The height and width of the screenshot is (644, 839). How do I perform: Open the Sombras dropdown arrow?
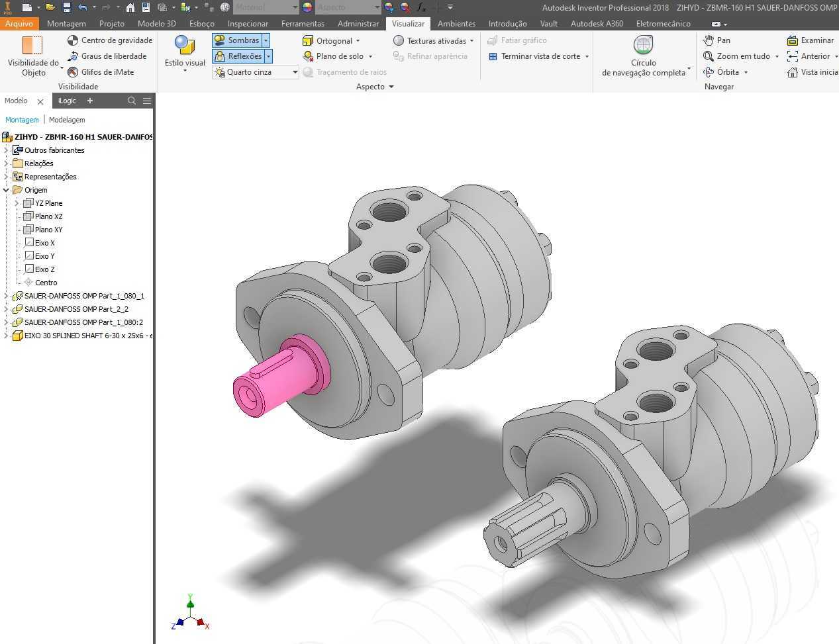[x=266, y=40]
